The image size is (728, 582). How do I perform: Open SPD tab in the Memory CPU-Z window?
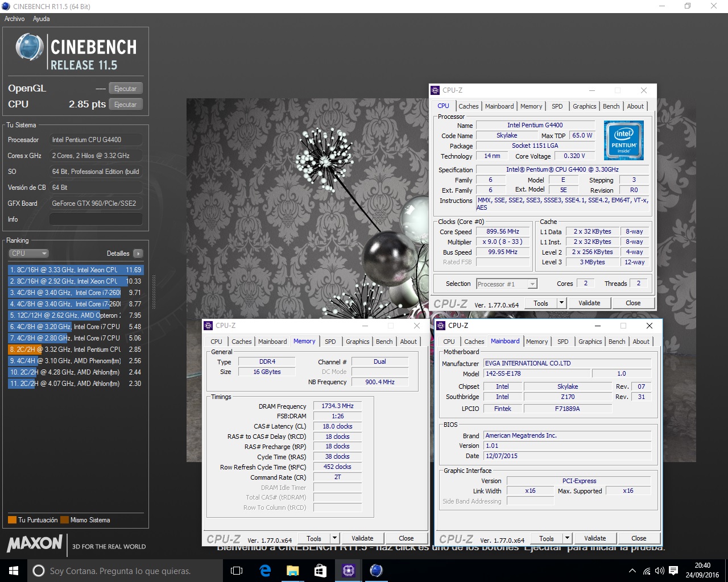[330, 342]
